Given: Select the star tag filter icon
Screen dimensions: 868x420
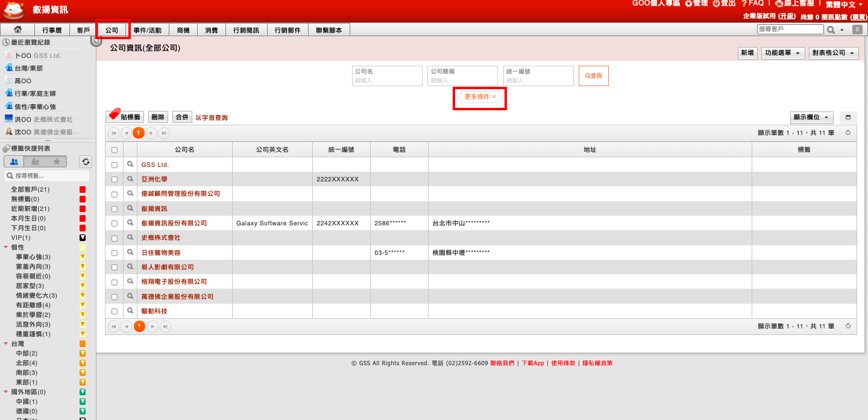Looking at the screenshot, I should [x=57, y=161].
